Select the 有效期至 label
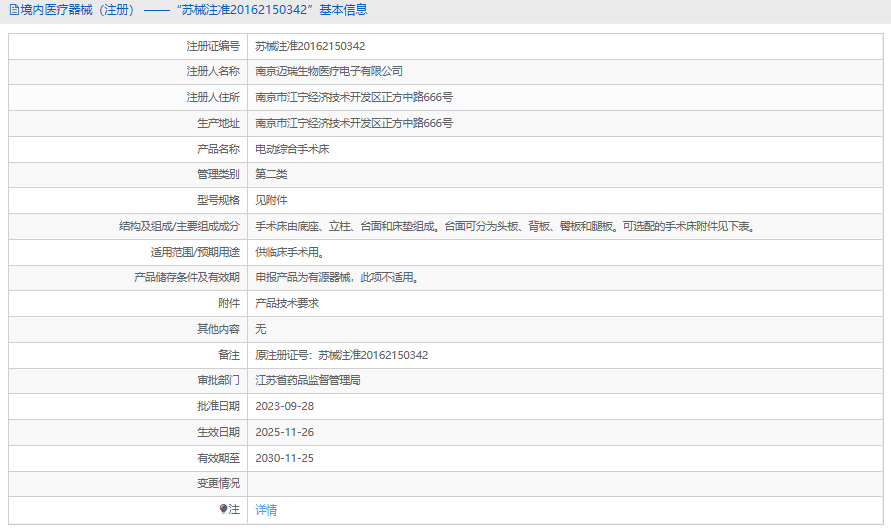891x530 pixels. [218, 458]
